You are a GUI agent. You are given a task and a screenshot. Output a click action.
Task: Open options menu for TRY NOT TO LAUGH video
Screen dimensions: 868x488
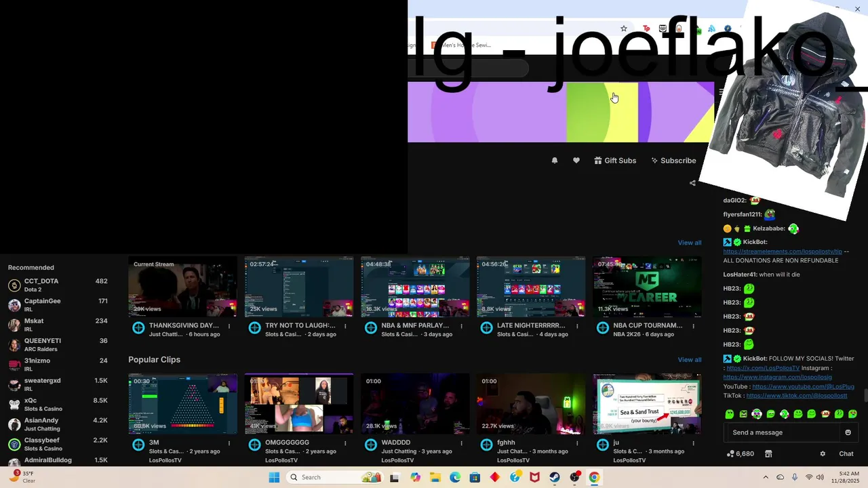(x=345, y=326)
